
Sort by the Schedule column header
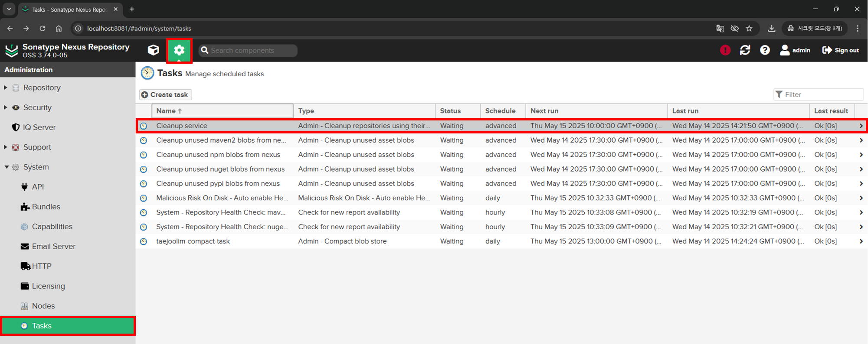click(503, 111)
